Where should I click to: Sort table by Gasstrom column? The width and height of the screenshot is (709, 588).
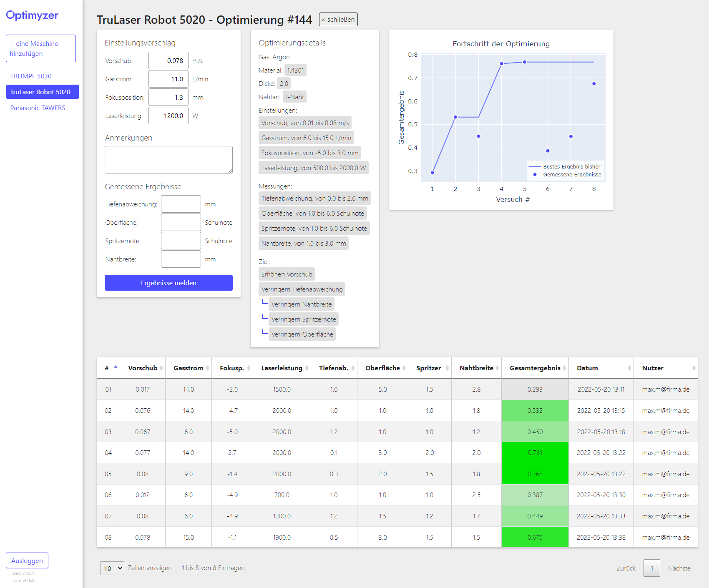click(189, 368)
